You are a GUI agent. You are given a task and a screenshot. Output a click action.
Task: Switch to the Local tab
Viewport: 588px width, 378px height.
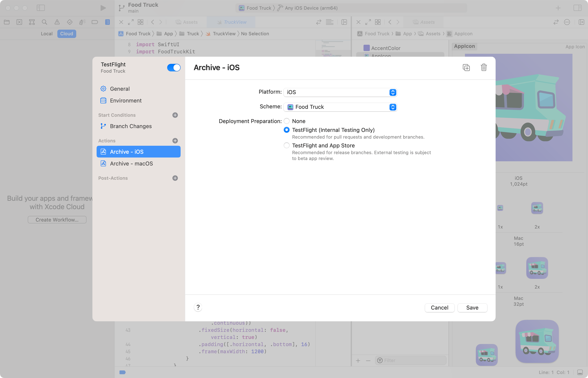pos(46,34)
